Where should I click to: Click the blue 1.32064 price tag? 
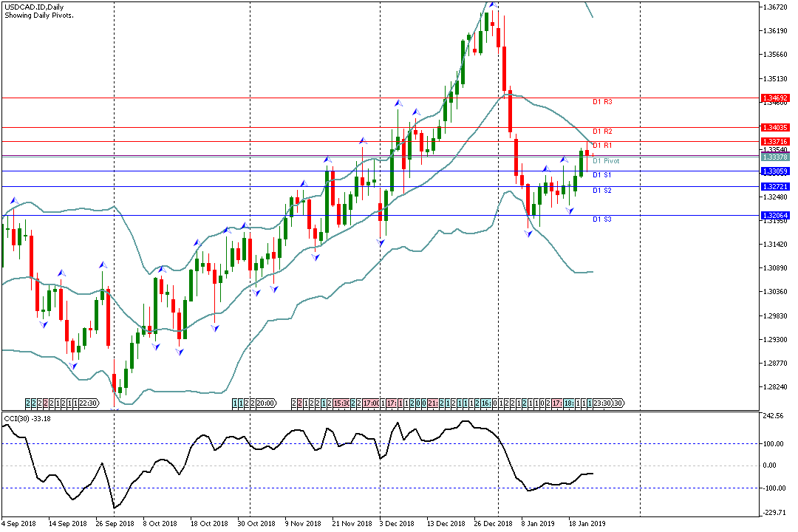[775, 216]
